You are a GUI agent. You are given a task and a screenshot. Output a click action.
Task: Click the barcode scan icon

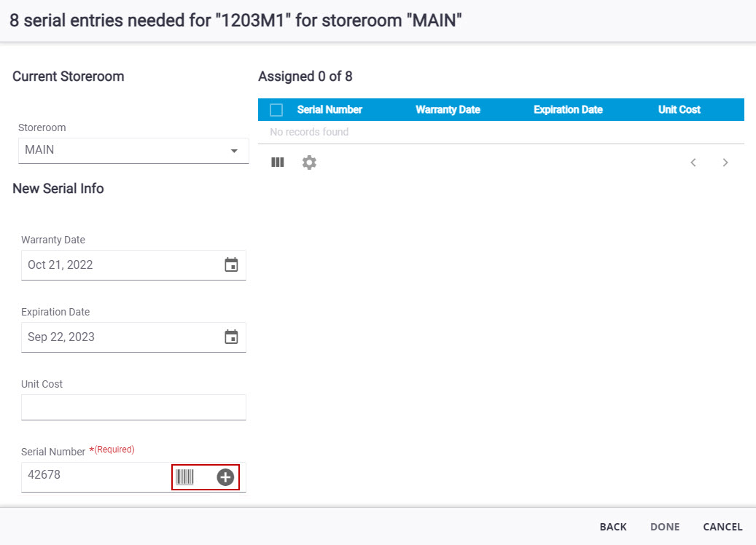coord(185,477)
